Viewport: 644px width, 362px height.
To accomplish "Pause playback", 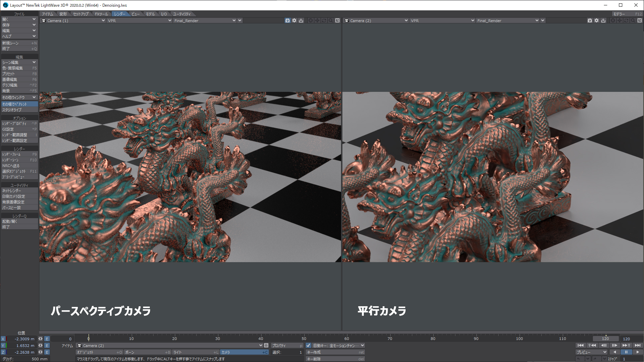I will coord(626,352).
